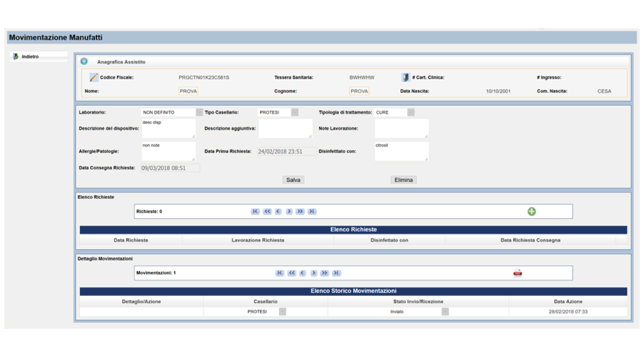Click the Cognome field containing PROVA
This screenshot has height=357, width=644.
pyautogui.click(x=359, y=91)
